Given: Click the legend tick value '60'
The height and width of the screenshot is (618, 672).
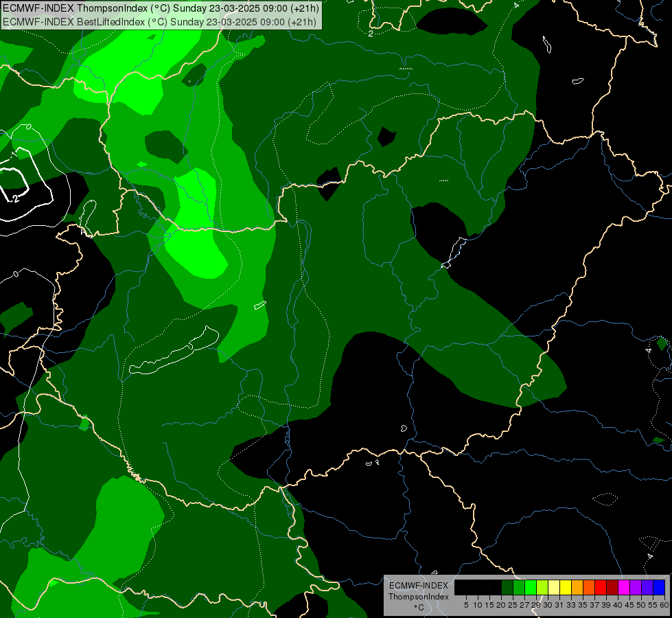Looking at the screenshot, I should (664, 605).
